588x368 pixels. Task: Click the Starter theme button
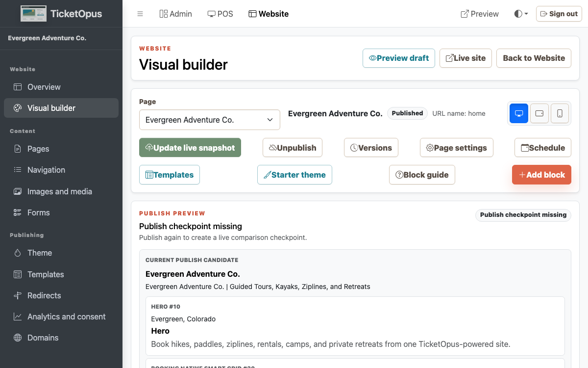tap(294, 175)
